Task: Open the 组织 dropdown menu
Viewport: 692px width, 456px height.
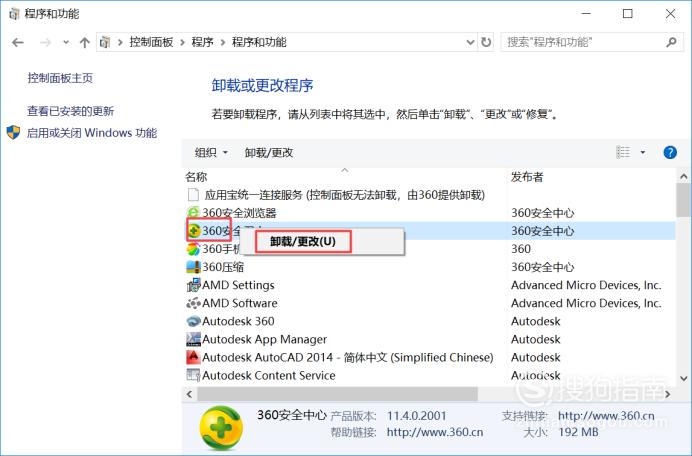Action: tap(211, 153)
